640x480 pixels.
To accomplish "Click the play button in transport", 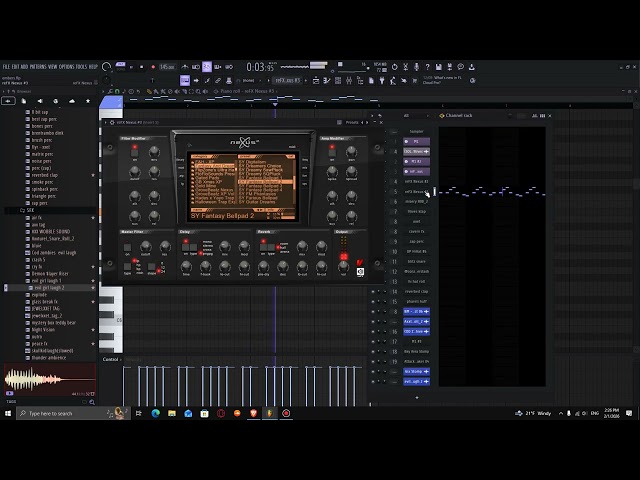I will pyautogui.click(x=131, y=67).
